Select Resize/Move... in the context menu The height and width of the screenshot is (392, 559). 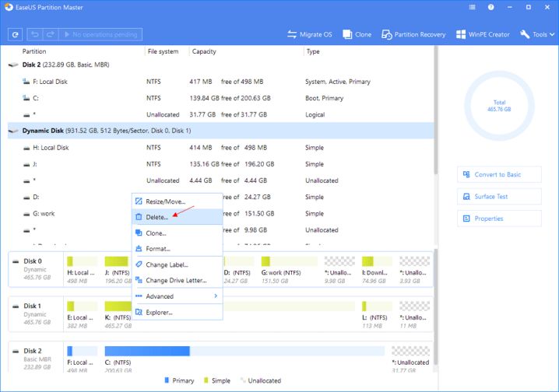(x=165, y=201)
